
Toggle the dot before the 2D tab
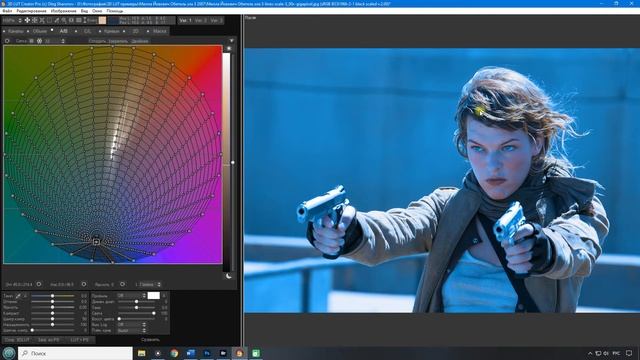pyautogui.click(x=124, y=31)
